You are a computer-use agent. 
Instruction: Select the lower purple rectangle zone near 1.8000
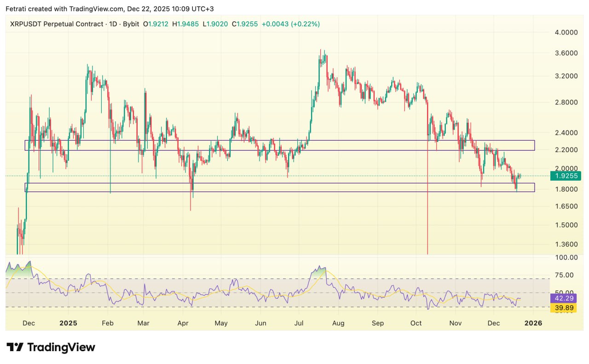(279, 183)
